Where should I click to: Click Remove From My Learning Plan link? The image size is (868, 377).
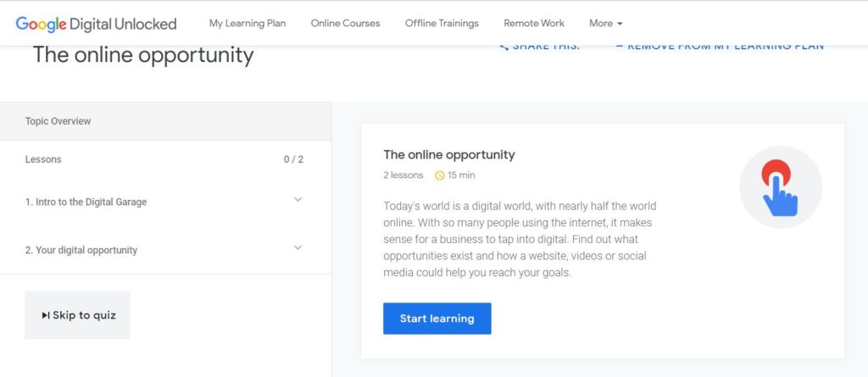pyautogui.click(x=720, y=46)
